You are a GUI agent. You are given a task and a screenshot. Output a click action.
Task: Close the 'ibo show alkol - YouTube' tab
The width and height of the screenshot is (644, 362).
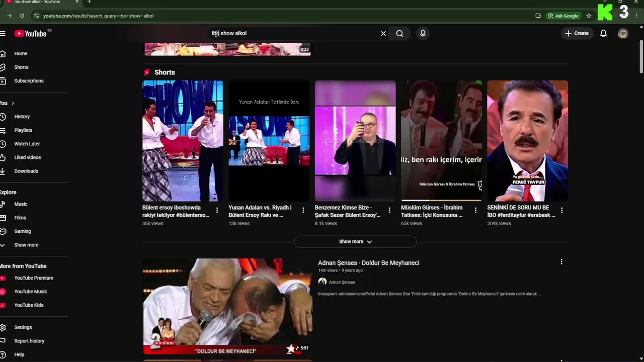point(77,2)
